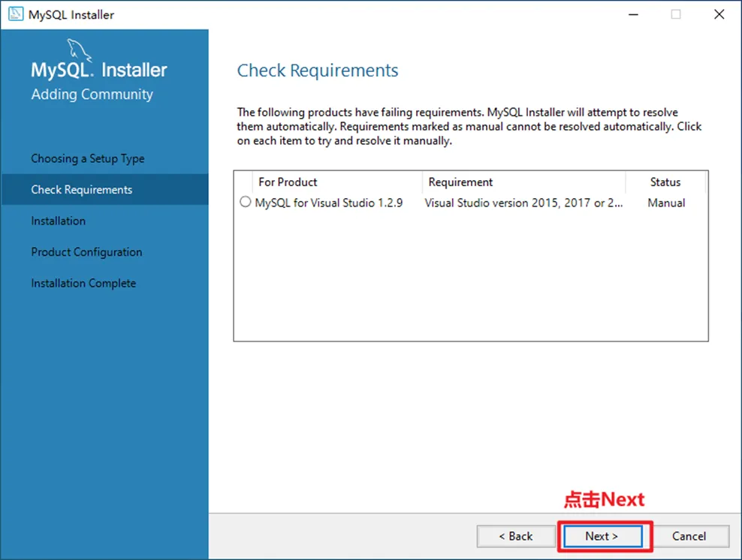
Task: Minimize the MySQL Installer window
Action: [x=632, y=14]
